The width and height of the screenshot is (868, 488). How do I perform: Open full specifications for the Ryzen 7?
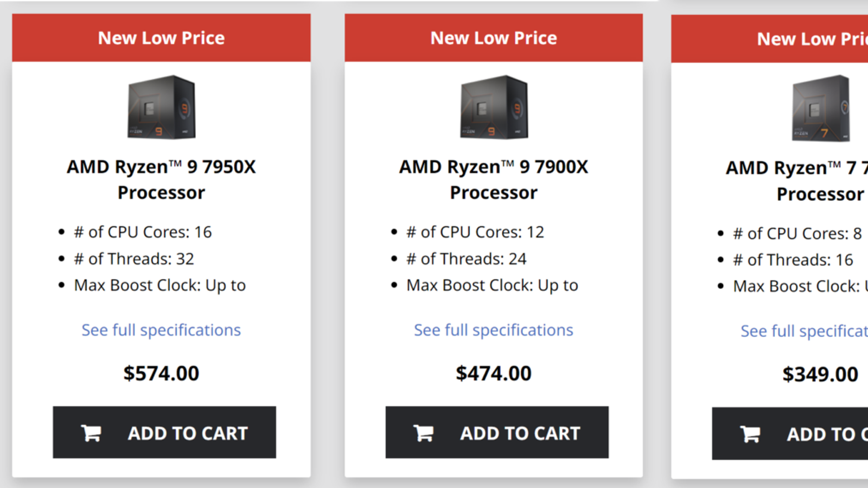(804, 331)
